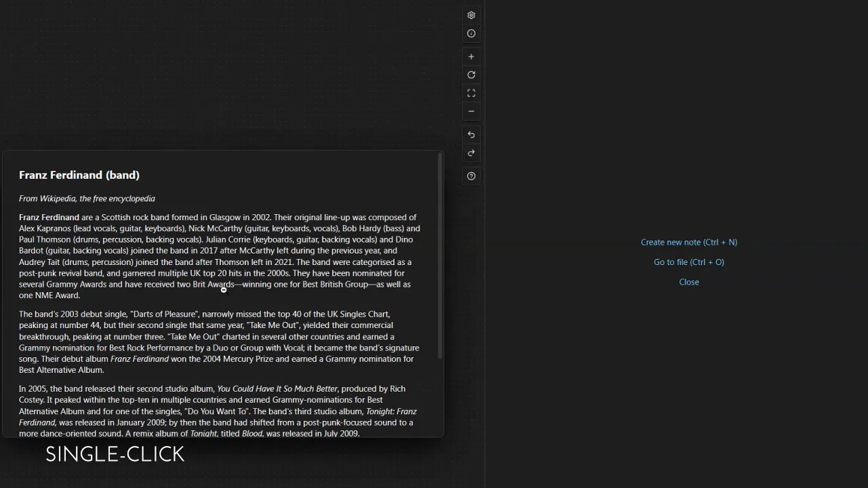
Task: Reset zoom using the circular arrow icon
Action: tap(471, 75)
